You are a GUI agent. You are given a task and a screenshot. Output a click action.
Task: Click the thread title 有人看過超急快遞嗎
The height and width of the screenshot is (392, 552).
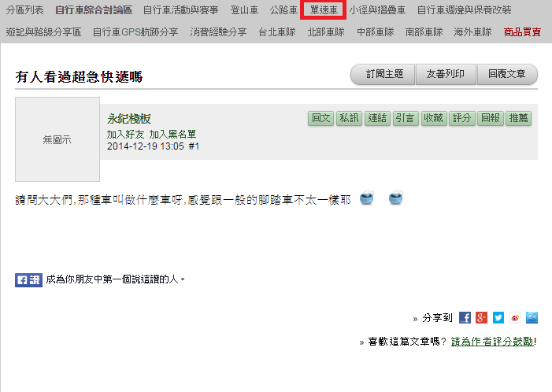click(80, 76)
